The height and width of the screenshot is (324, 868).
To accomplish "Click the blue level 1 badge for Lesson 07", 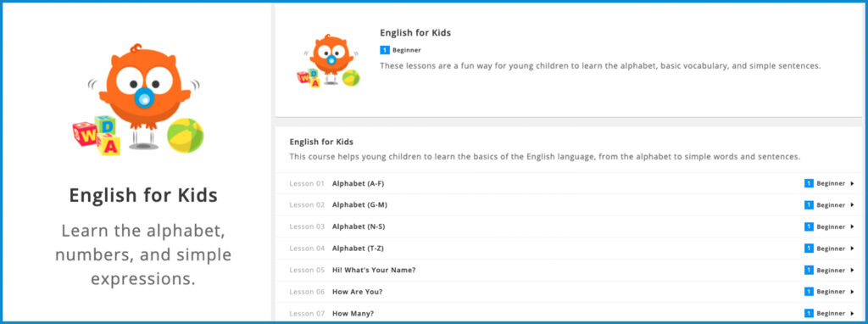I will (x=809, y=314).
